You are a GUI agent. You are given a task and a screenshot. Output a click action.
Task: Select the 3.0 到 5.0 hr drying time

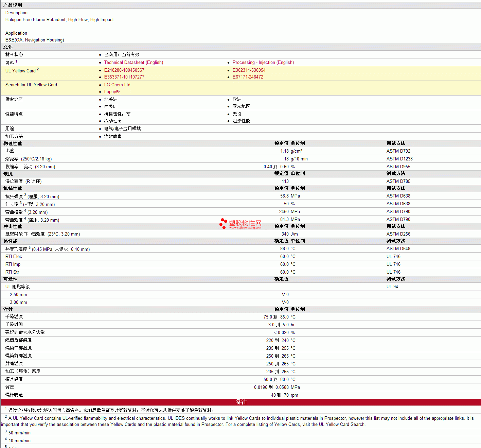coord(282,325)
